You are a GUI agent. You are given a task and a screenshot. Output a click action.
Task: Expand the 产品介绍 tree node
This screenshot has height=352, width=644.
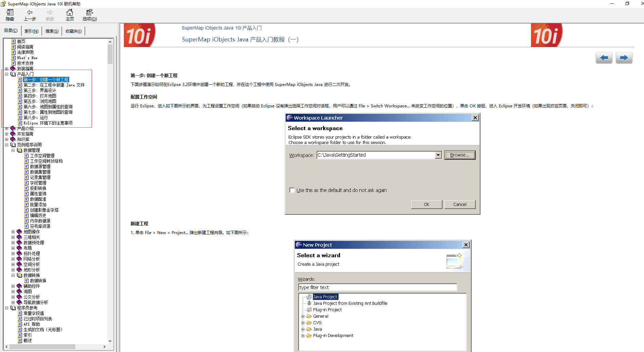[6, 128]
